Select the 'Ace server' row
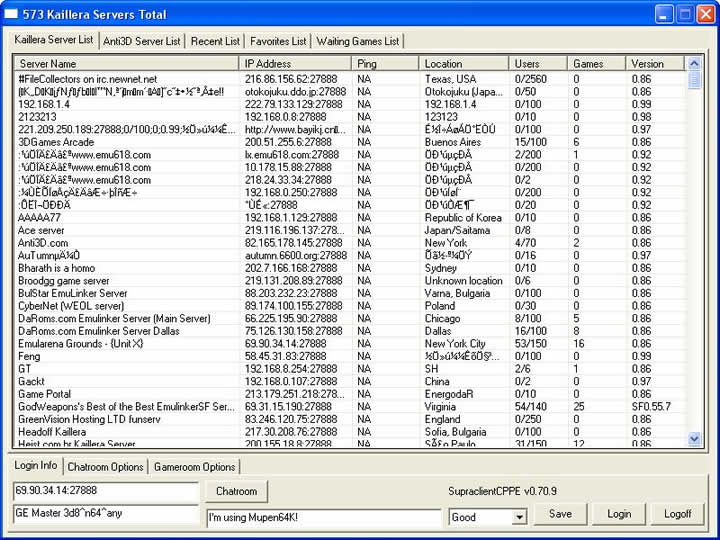Image resolution: width=720 pixels, height=540 pixels. (x=349, y=230)
